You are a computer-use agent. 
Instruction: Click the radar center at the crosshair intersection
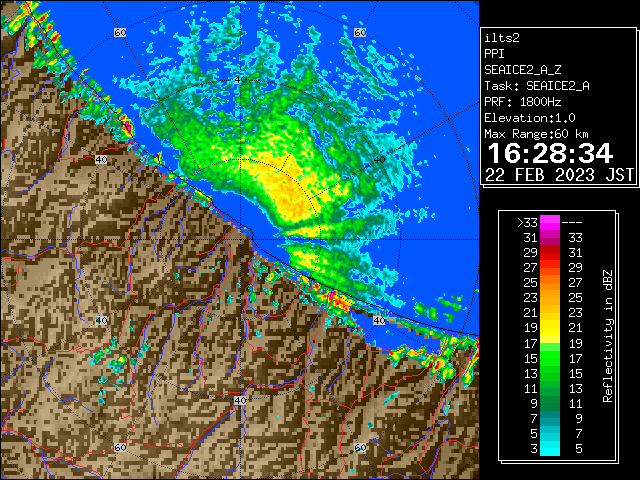click(240, 240)
